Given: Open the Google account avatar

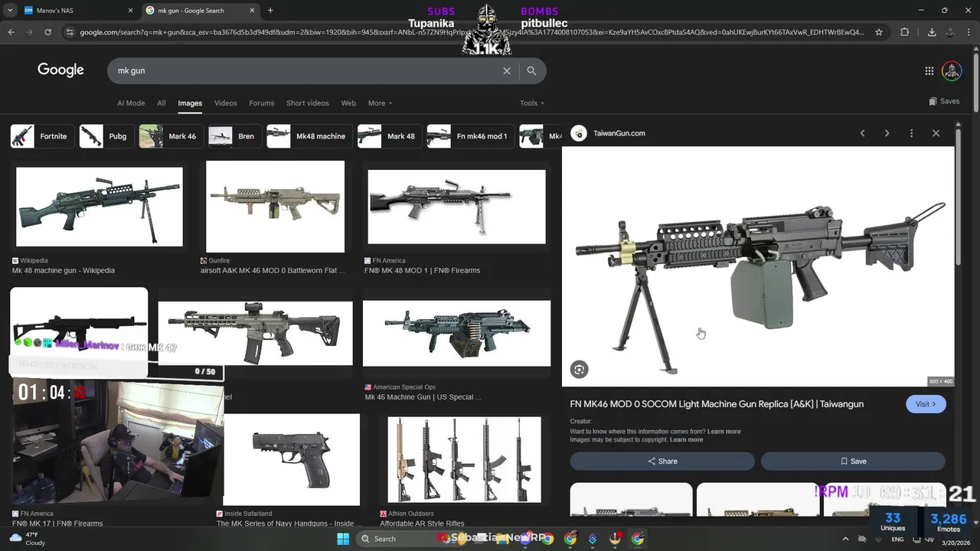Looking at the screenshot, I should tap(952, 70).
